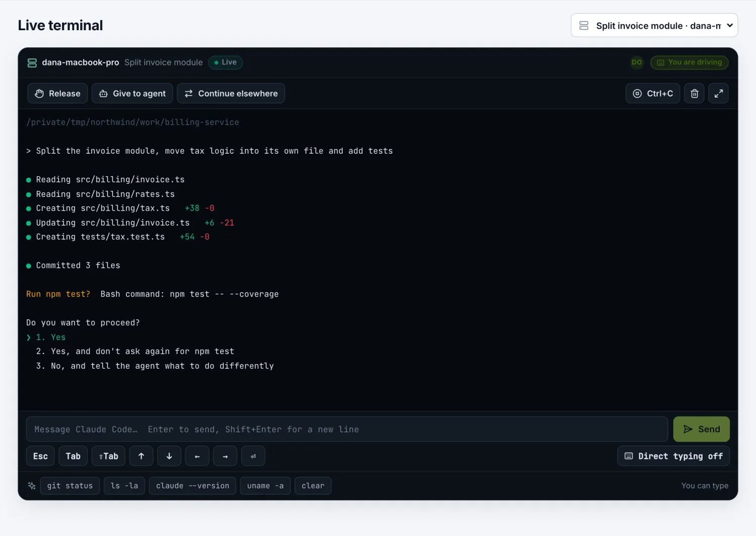Choose No, tell the agent option

pos(155,366)
